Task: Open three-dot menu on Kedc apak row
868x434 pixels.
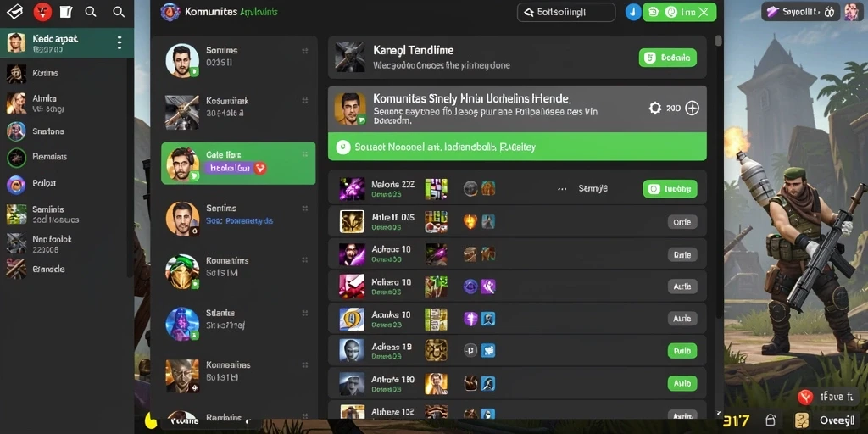Action: [x=120, y=42]
